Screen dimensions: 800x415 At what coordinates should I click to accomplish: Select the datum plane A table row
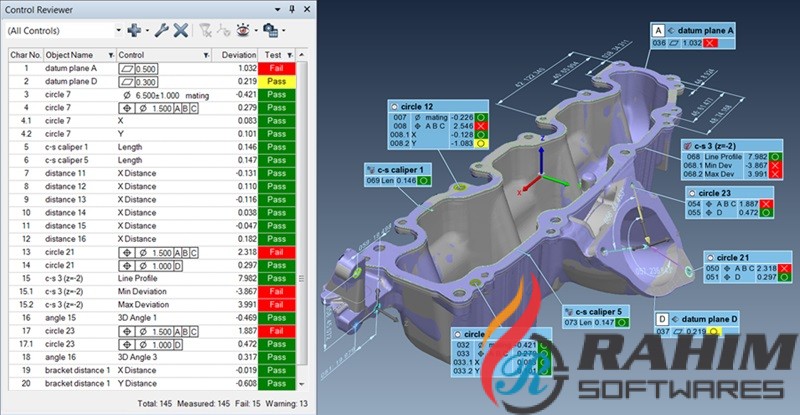click(x=152, y=68)
